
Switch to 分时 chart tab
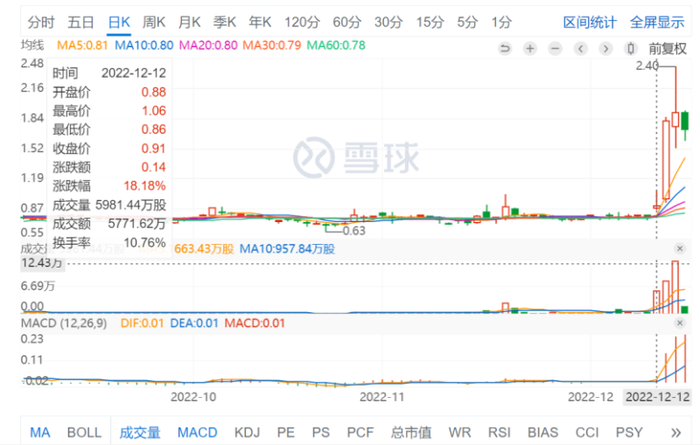[x=41, y=22]
